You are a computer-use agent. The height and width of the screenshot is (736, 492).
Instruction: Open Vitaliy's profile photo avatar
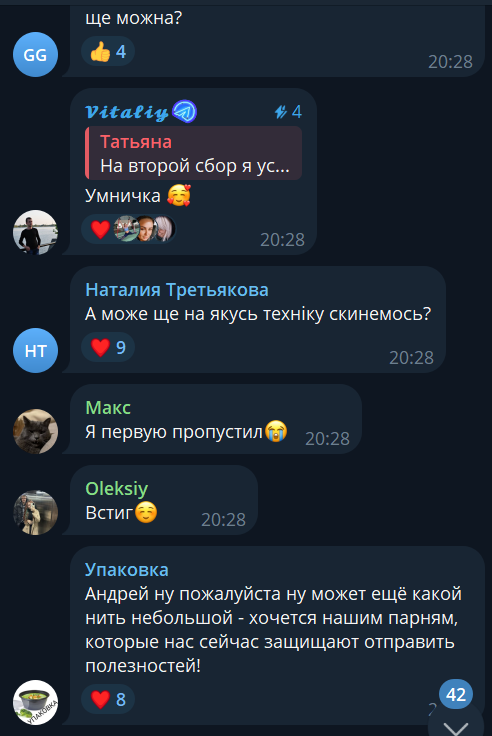click(x=35, y=232)
